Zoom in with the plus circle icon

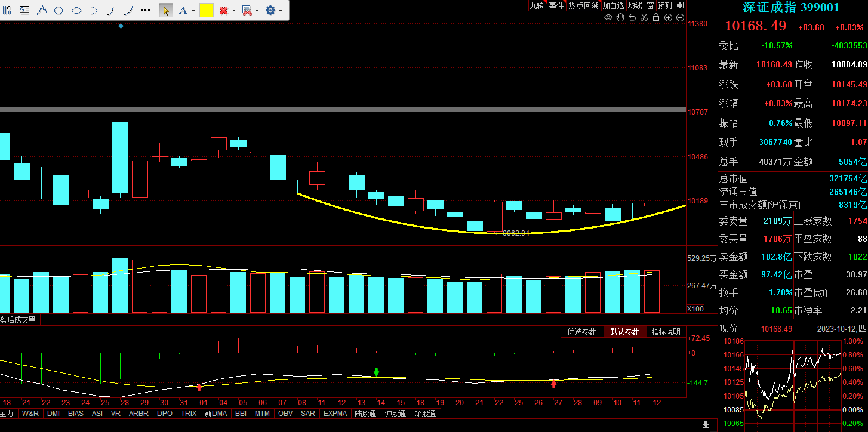pyautogui.click(x=668, y=17)
